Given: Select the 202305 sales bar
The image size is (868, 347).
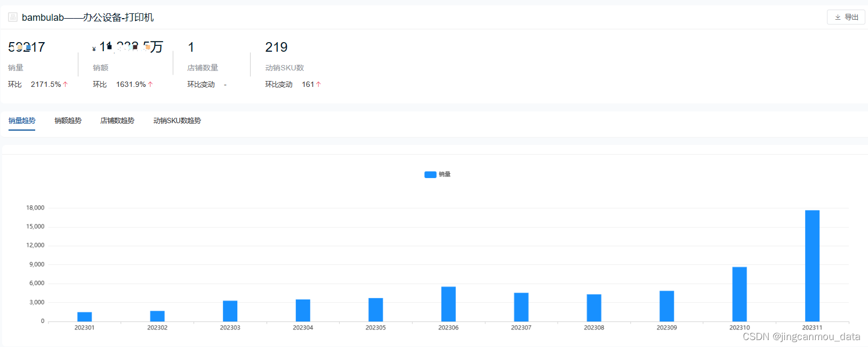Looking at the screenshot, I should coord(375,310).
